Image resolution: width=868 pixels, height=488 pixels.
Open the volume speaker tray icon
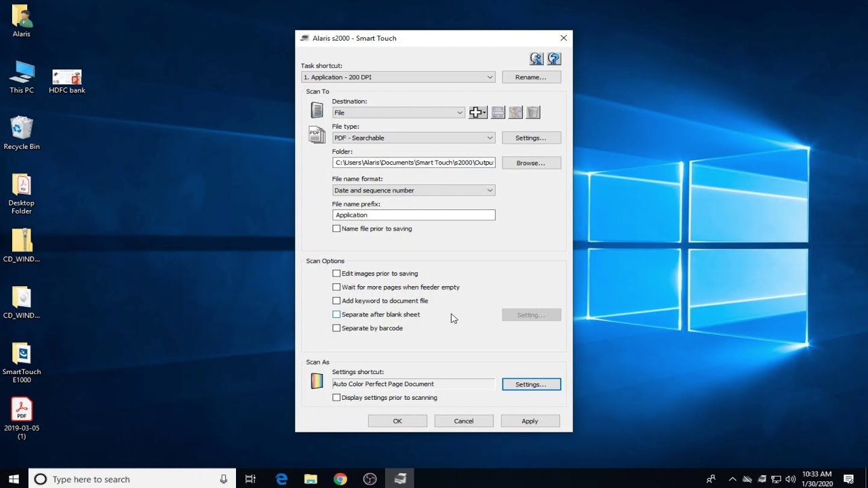[791, 479]
